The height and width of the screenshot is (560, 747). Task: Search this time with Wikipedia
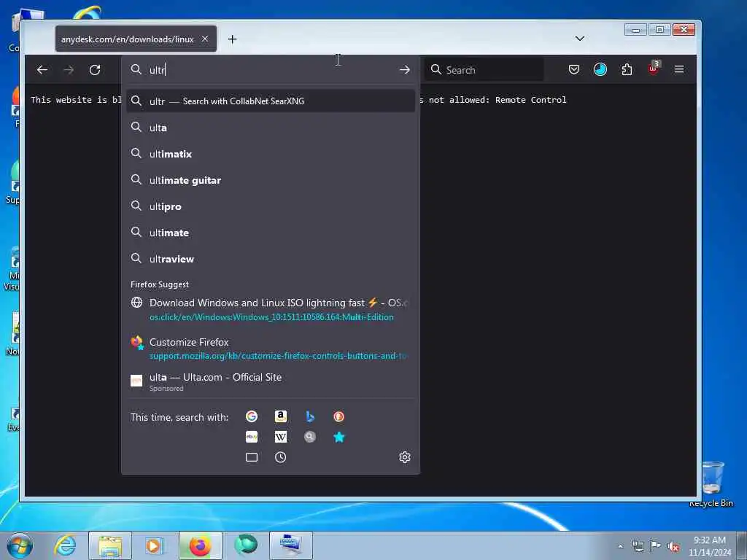point(281,437)
